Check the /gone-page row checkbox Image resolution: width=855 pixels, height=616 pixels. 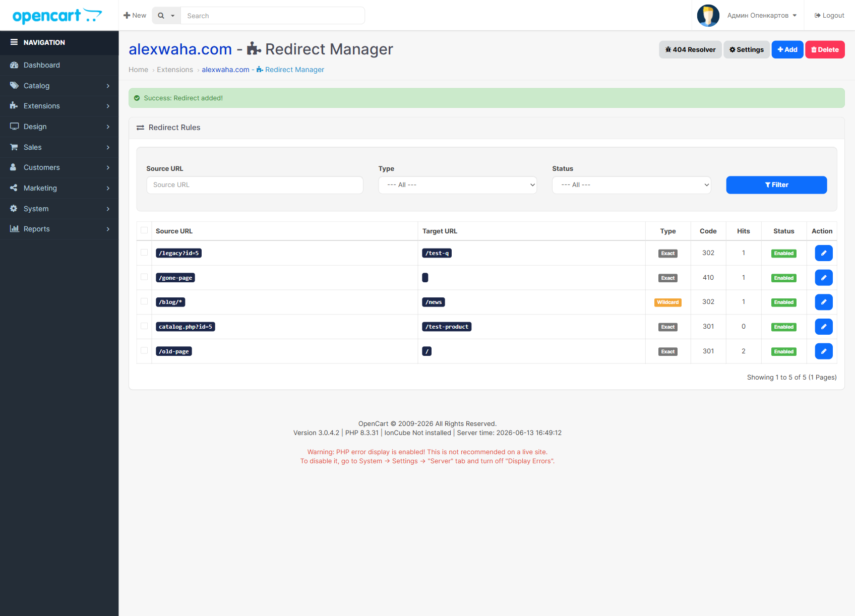(144, 277)
